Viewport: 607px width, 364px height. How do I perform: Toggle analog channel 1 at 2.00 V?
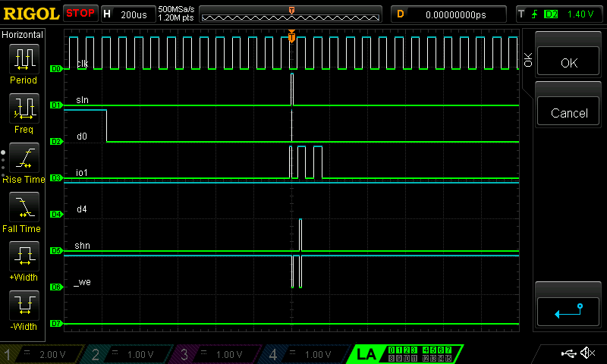42,354
